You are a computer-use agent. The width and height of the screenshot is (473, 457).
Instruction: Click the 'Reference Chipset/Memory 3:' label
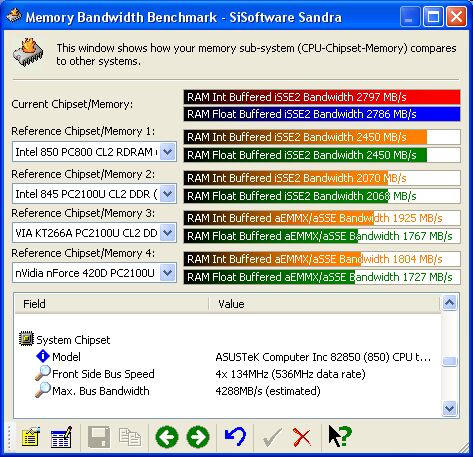pyautogui.click(x=83, y=213)
